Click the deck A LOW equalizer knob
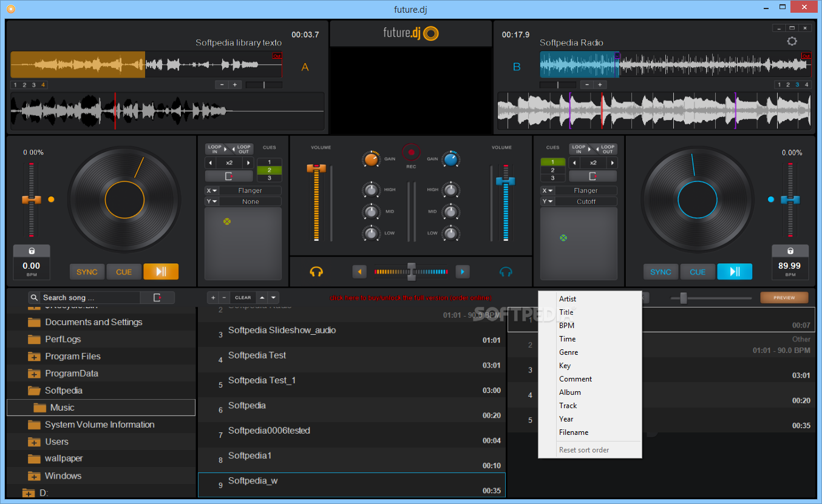The image size is (822, 504). (372, 233)
